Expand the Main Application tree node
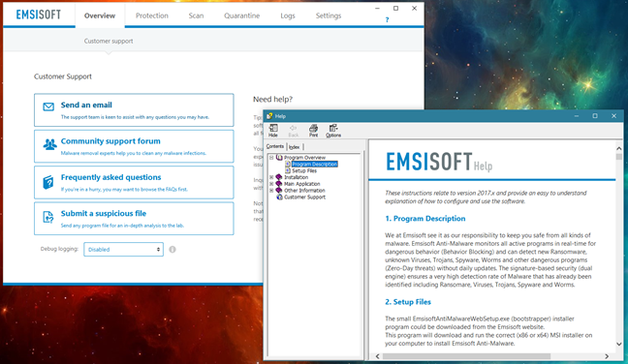The height and width of the screenshot is (364, 628). (271, 184)
